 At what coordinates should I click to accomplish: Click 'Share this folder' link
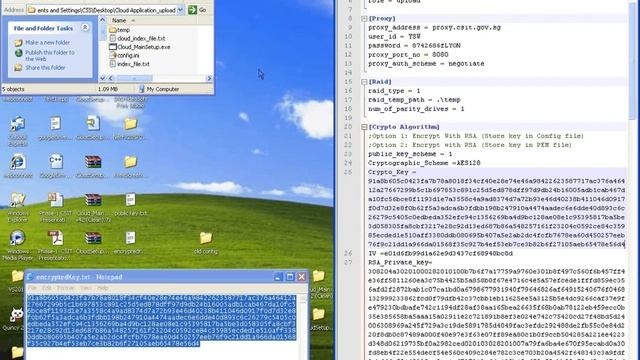45,68
